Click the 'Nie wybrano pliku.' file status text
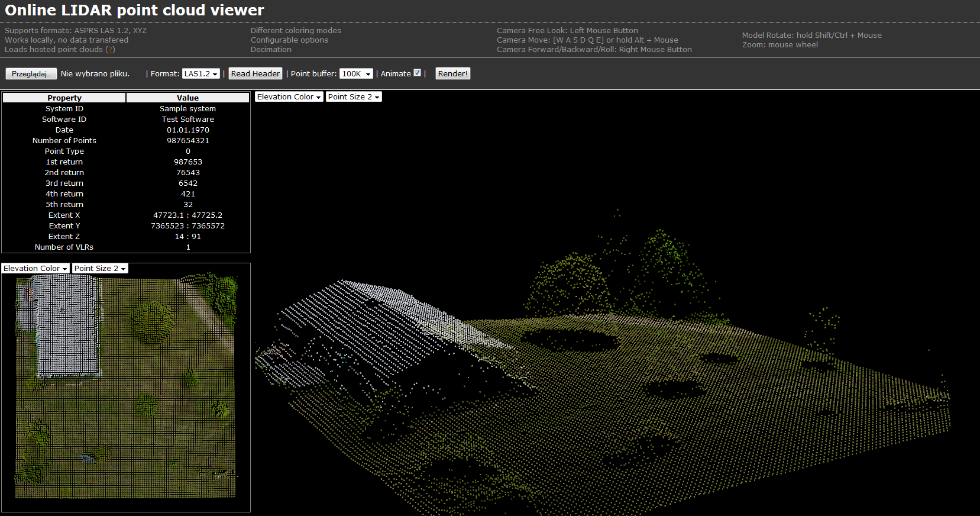This screenshot has height=516, width=980. coord(95,74)
